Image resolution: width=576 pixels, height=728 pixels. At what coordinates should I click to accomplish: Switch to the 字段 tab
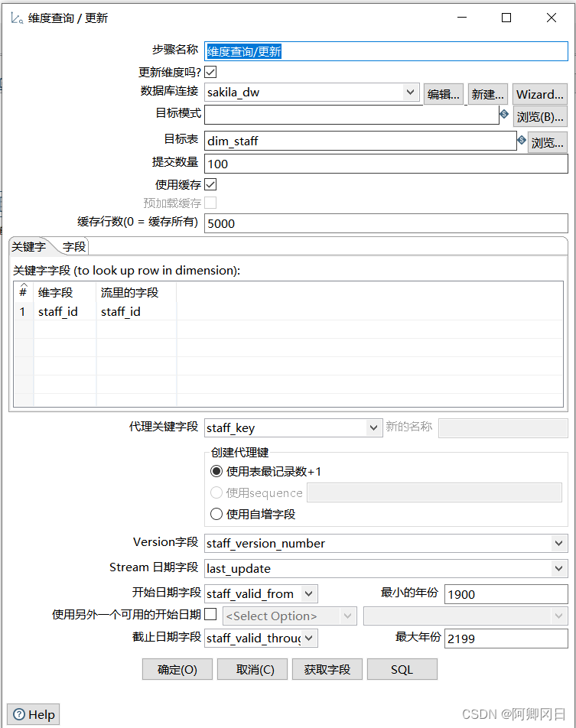pos(74,246)
